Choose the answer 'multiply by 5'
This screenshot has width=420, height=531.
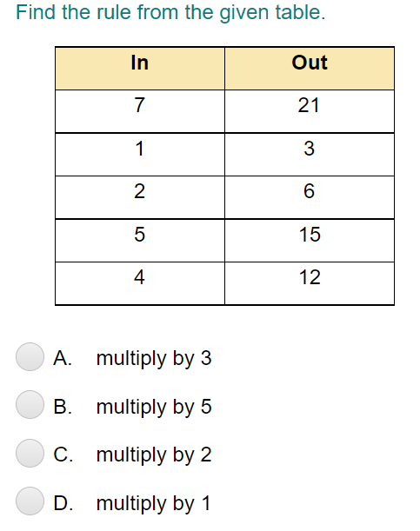pyautogui.click(x=154, y=407)
